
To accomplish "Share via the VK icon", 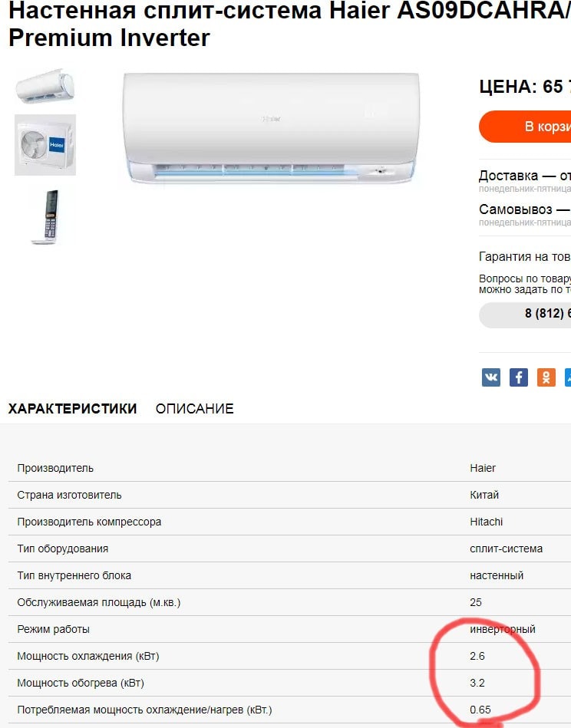I will pos(490,377).
